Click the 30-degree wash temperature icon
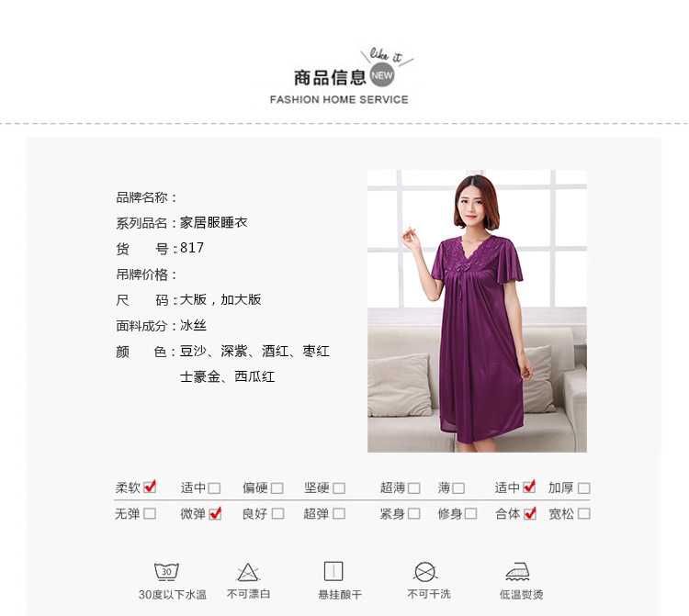 coord(166,572)
